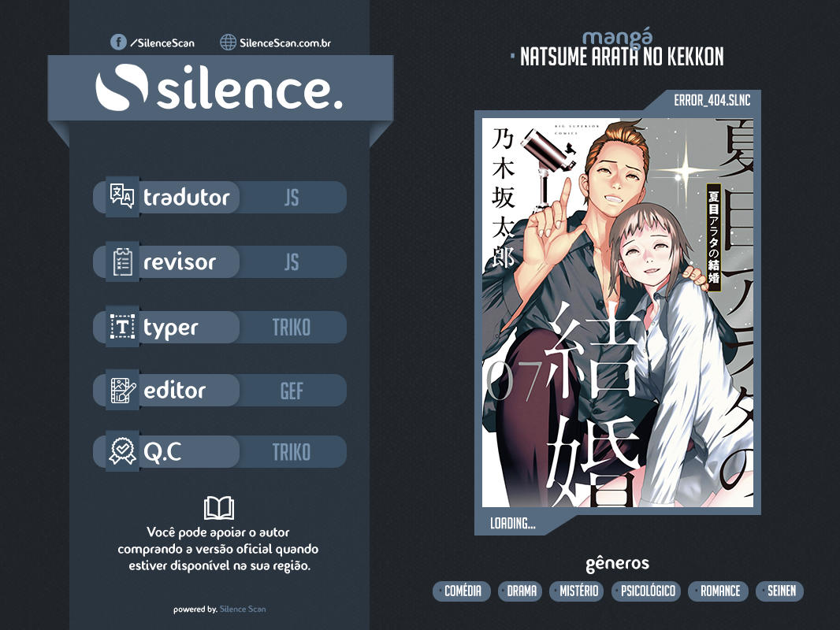Click the Facebook icon beside /SilenceScan

[x=118, y=43]
